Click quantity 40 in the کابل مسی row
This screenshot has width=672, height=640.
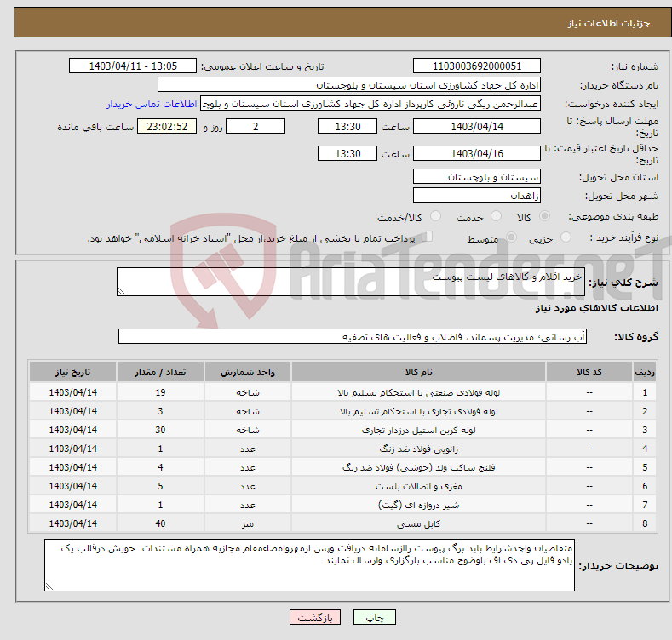click(x=160, y=523)
